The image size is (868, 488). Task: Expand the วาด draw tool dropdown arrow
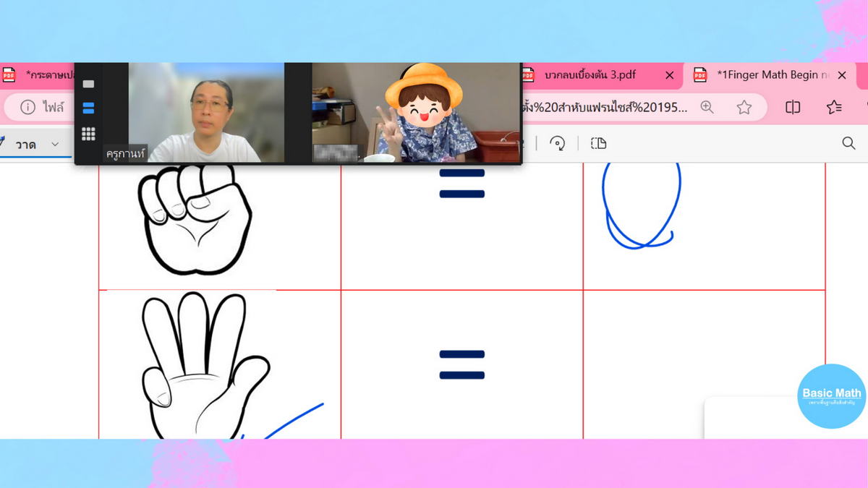tap(55, 145)
